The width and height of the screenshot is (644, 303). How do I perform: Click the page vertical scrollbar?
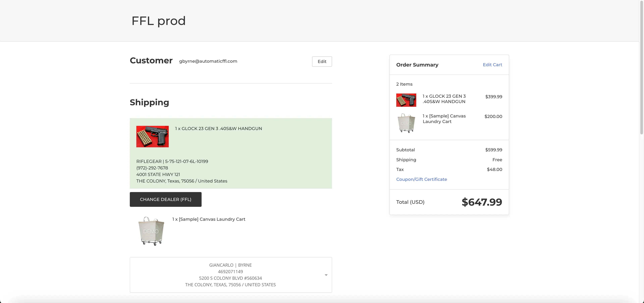coord(641,67)
